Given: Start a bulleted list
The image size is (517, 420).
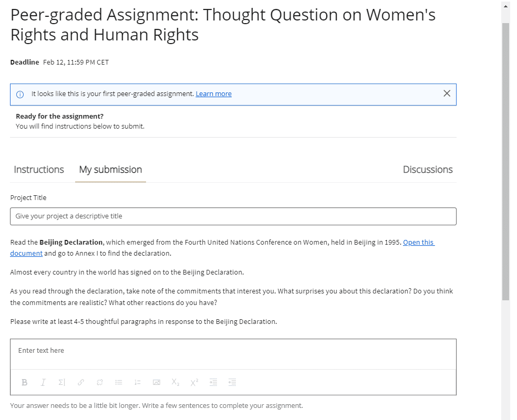Looking at the screenshot, I should [119, 383].
